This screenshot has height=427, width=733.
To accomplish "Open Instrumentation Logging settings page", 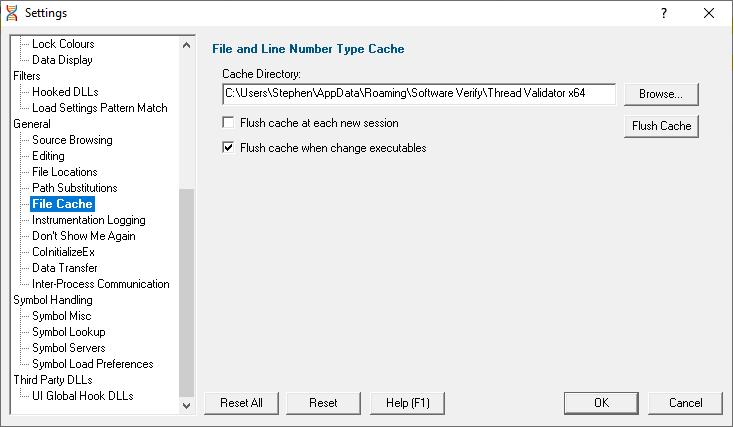I will (x=89, y=220).
